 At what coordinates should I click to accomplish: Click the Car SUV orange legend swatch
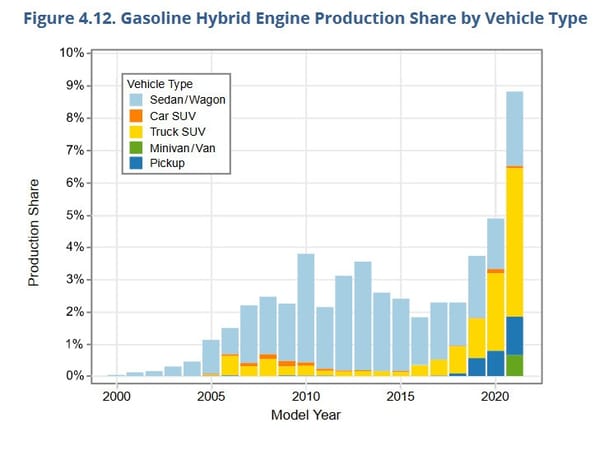[136, 116]
